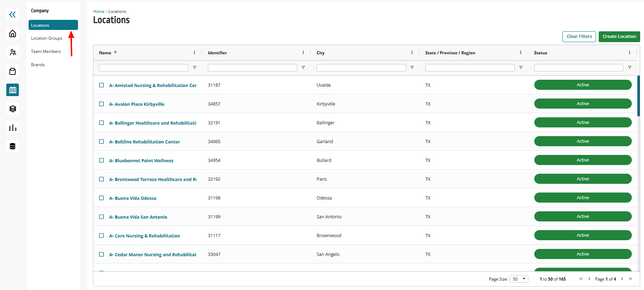The height and width of the screenshot is (290, 644).
Task: Open the bar chart reports sidebar icon
Action: point(13,128)
